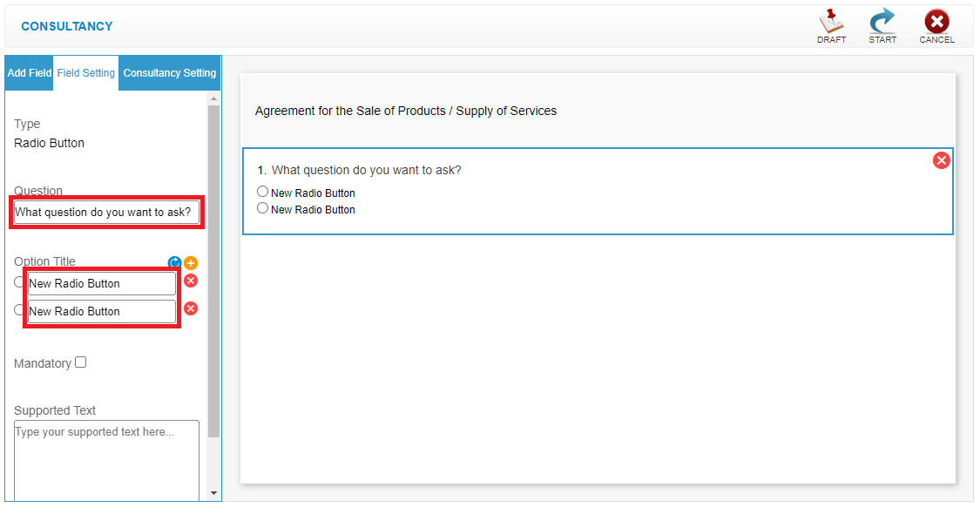
Task: Click the red Cancel icon
Action: [x=936, y=21]
